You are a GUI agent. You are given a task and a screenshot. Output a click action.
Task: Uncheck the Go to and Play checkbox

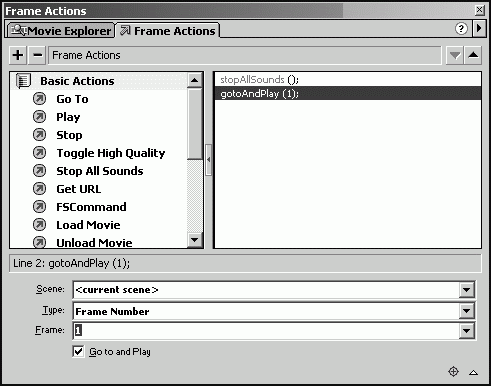[x=78, y=351]
